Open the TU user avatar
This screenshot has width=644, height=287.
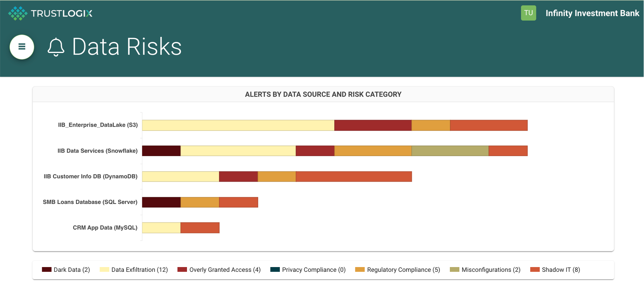pos(528,13)
